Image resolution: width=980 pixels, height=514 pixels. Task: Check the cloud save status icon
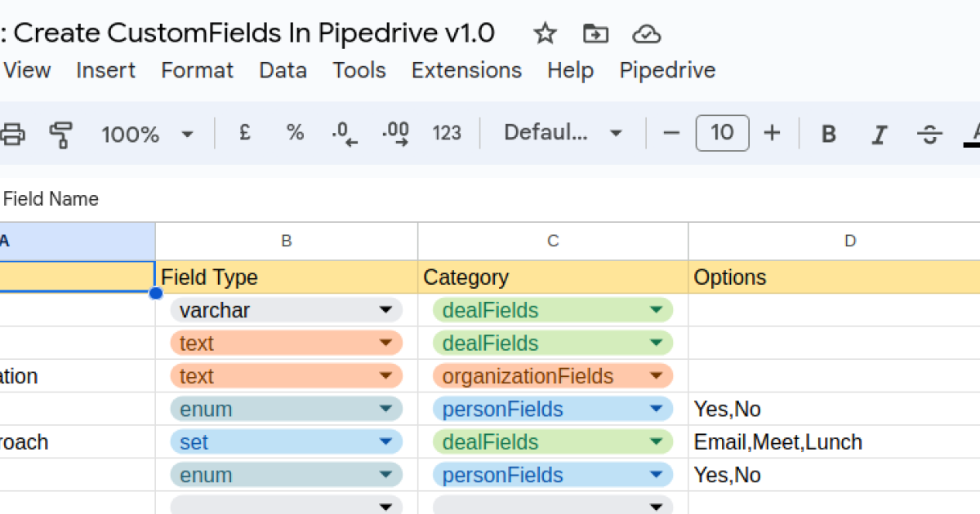(x=646, y=33)
